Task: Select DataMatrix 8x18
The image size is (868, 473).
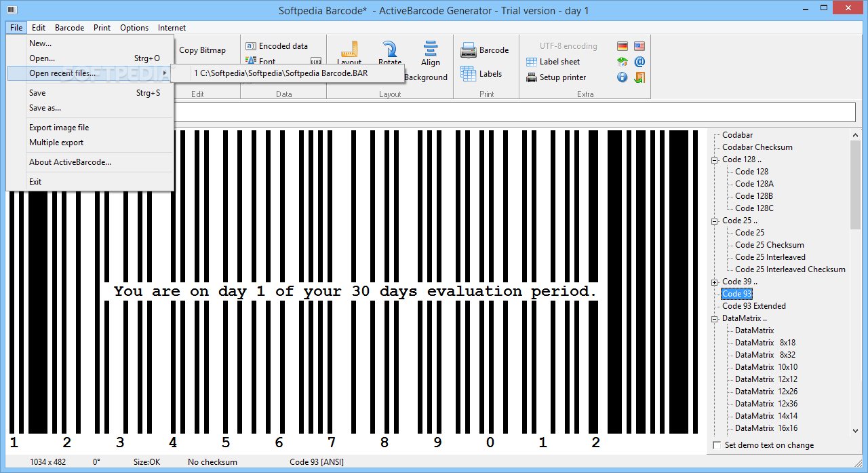Action: (765, 343)
